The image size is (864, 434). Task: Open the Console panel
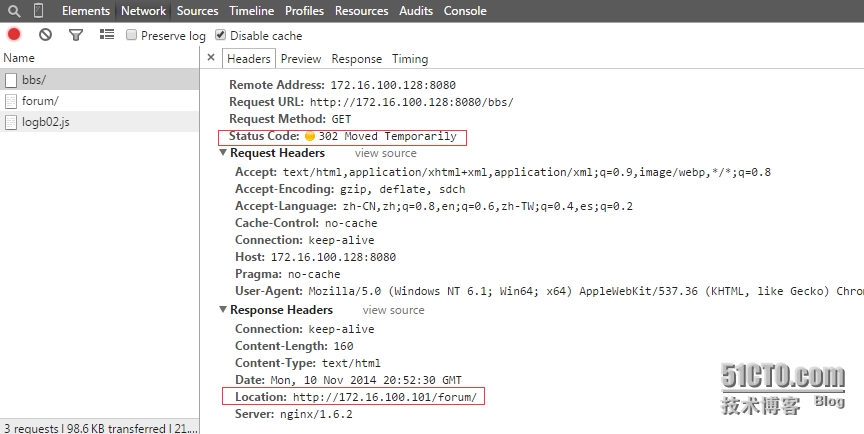(x=465, y=10)
